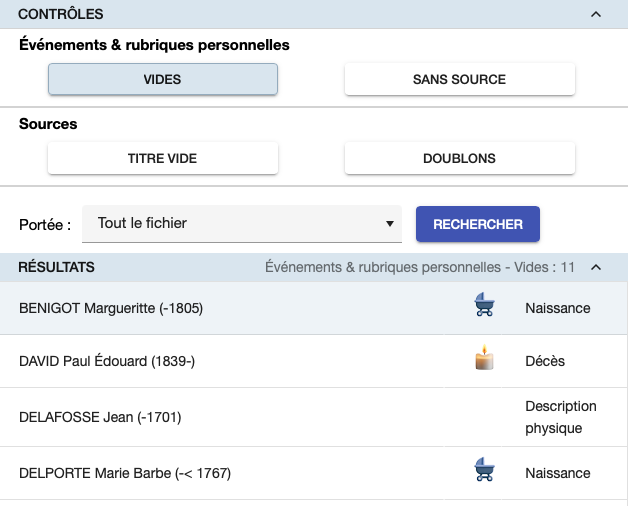Toggle the TITRE VIDE filter button
This screenshot has width=628, height=506.
[163, 158]
